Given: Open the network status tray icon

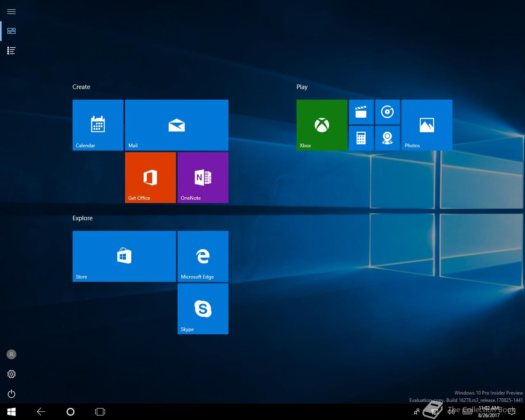Looking at the screenshot, I should (435, 412).
